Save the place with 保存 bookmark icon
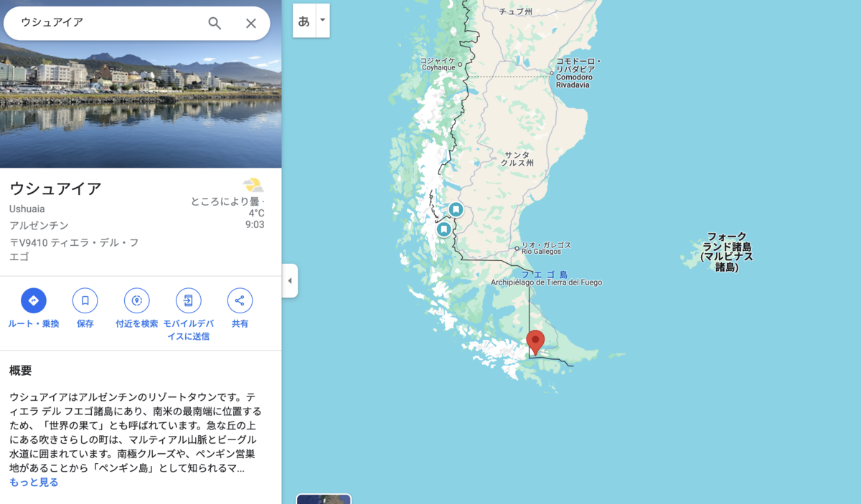This screenshot has width=861, height=504. (x=85, y=300)
